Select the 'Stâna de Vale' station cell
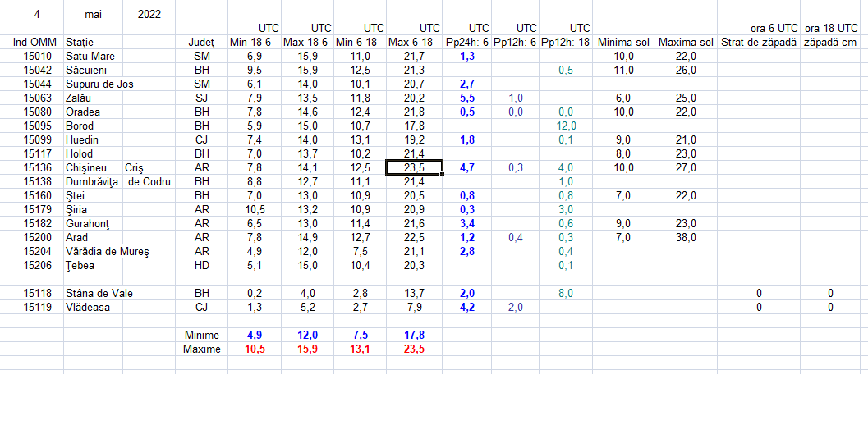The image size is (868, 443). coord(99,293)
